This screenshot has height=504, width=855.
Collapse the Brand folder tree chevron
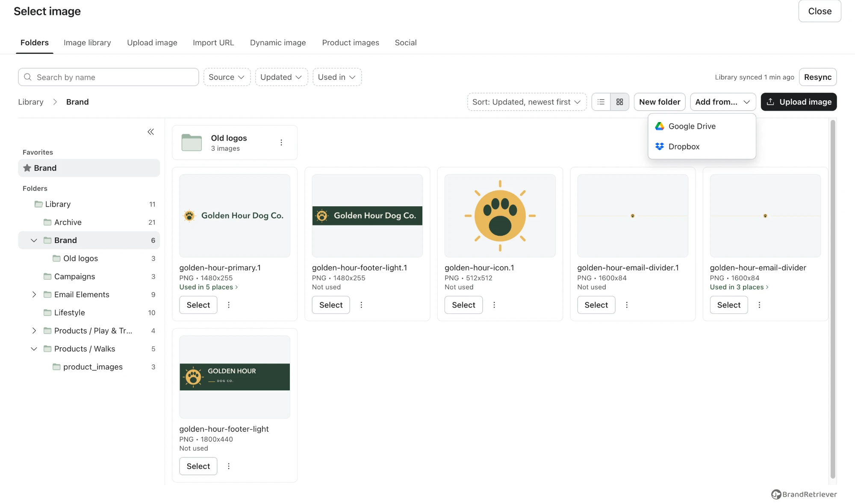pos(34,240)
